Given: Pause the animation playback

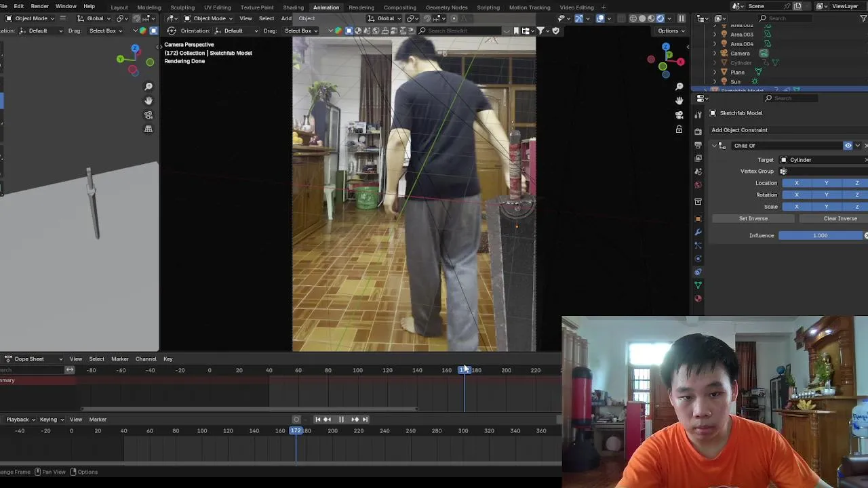Looking at the screenshot, I should tap(341, 420).
